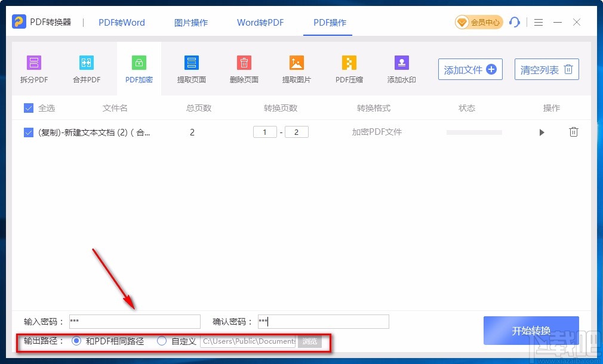Open the 图片操作 tab

[190, 22]
